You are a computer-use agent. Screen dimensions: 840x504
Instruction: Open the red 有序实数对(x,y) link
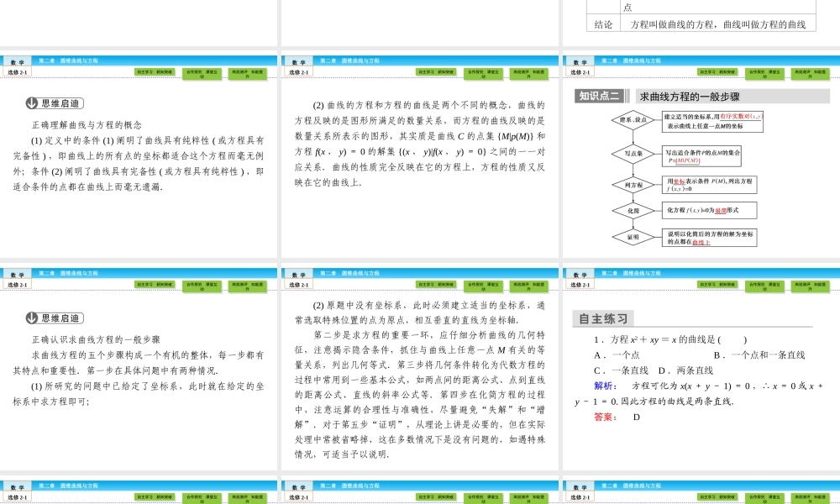(x=742, y=118)
